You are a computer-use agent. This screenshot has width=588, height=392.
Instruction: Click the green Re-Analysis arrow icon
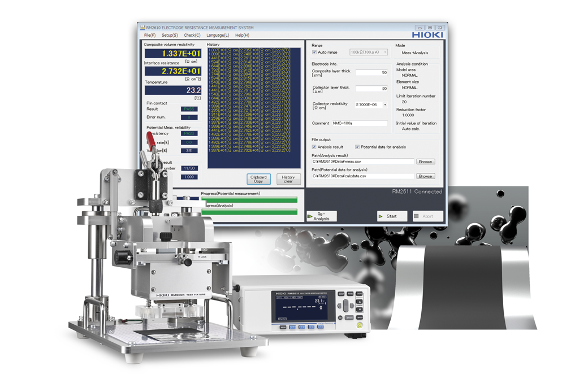[x=310, y=215]
